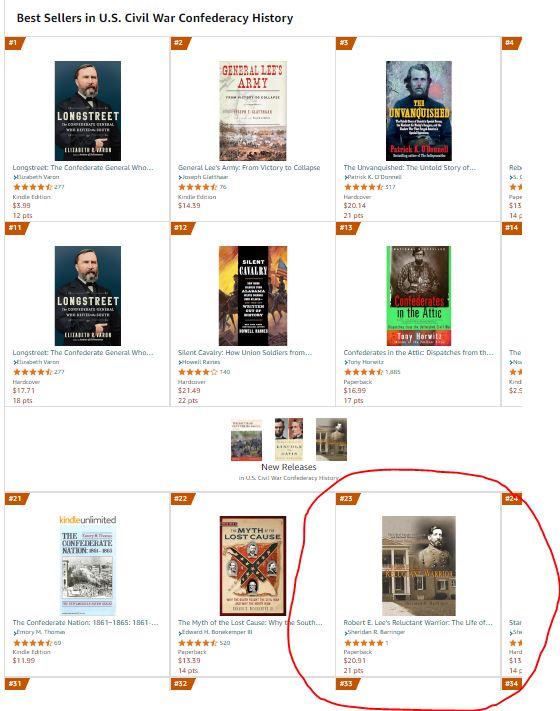Screen dimensions: 560x711
Task: Click The Confederate Nation title link
Action: click(x=85, y=623)
